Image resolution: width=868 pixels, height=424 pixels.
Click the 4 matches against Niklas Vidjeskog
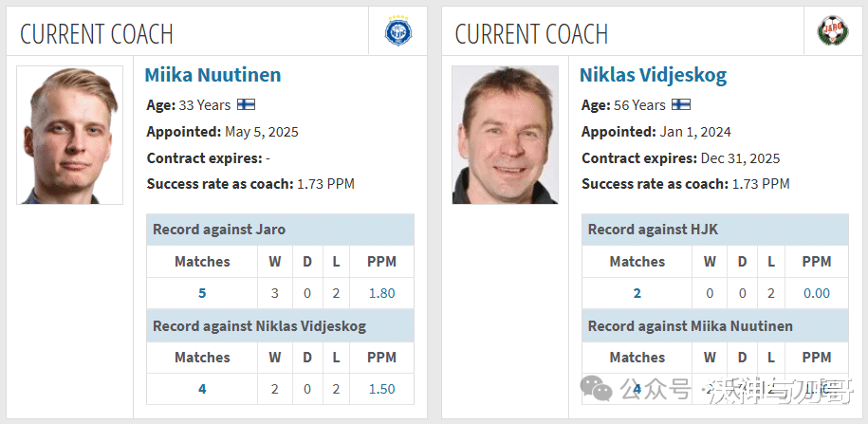[x=202, y=389]
